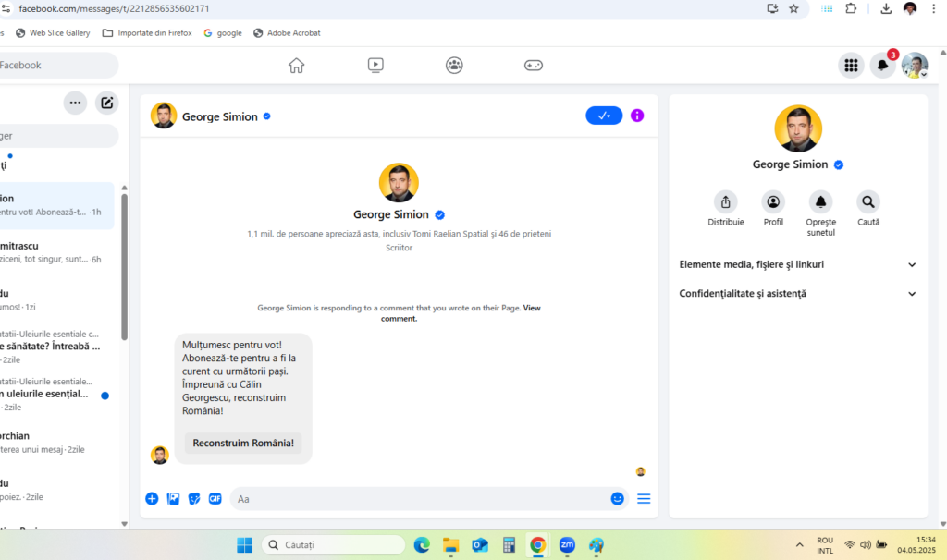
Task: Open chat options three-dot menu
Action: pos(75,103)
